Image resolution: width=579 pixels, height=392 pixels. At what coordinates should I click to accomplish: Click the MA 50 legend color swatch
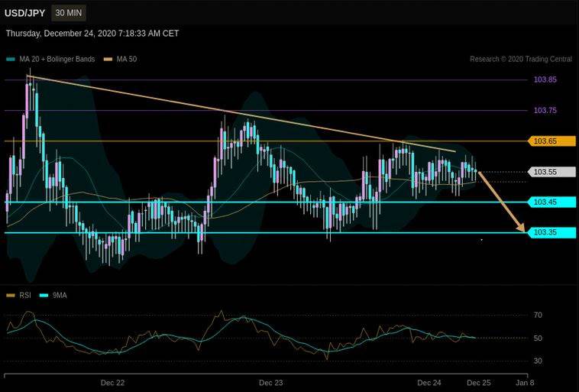[108, 59]
